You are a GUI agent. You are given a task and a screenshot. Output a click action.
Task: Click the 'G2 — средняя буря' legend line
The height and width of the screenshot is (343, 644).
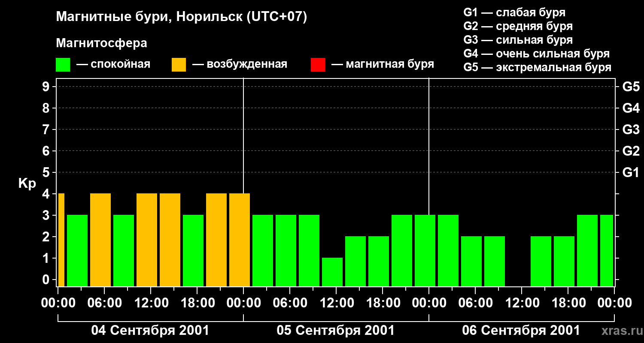tap(518, 26)
